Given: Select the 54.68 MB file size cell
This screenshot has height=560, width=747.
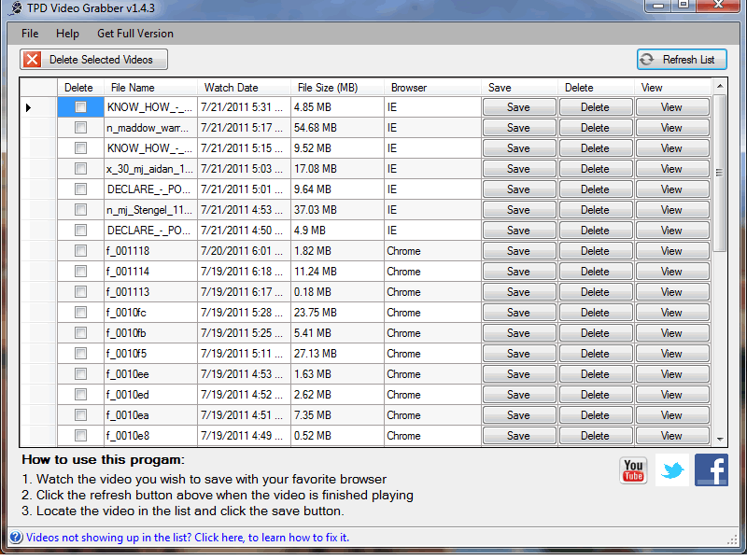Looking at the screenshot, I should click(337, 128).
